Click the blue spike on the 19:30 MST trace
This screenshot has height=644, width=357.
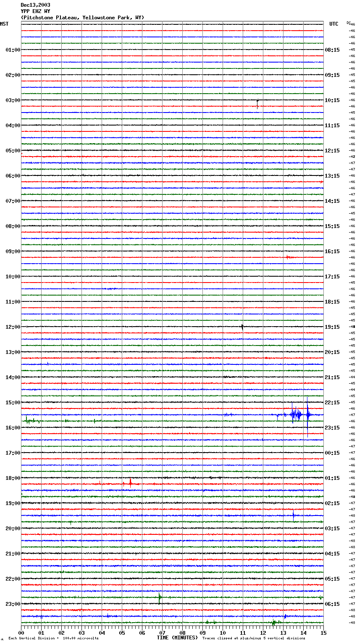pyautogui.click(x=293, y=515)
